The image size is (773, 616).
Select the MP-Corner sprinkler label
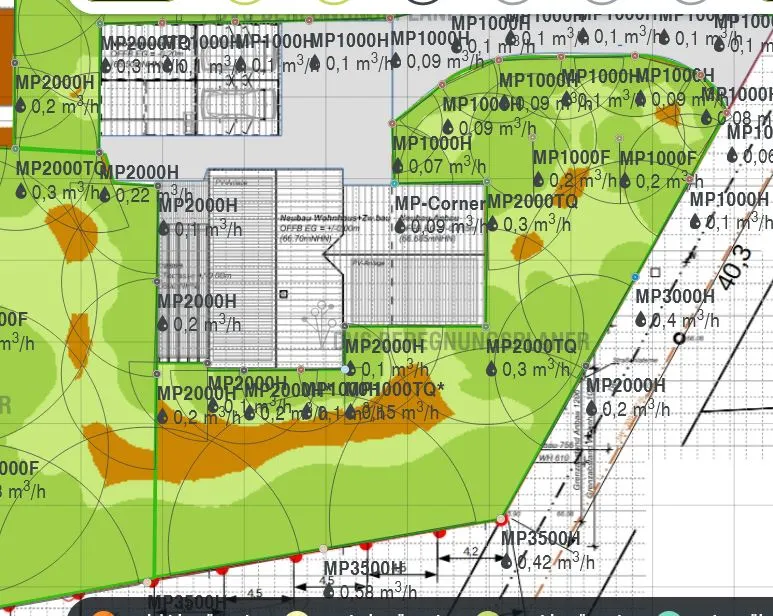(x=439, y=204)
